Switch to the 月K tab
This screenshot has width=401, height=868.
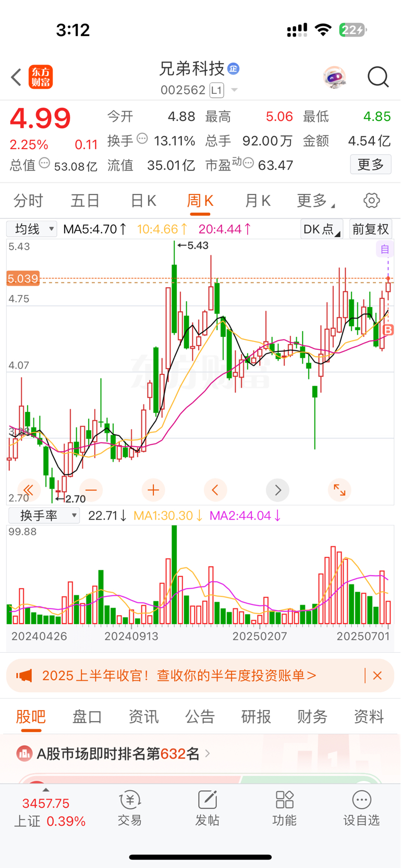(x=258, y=201)
